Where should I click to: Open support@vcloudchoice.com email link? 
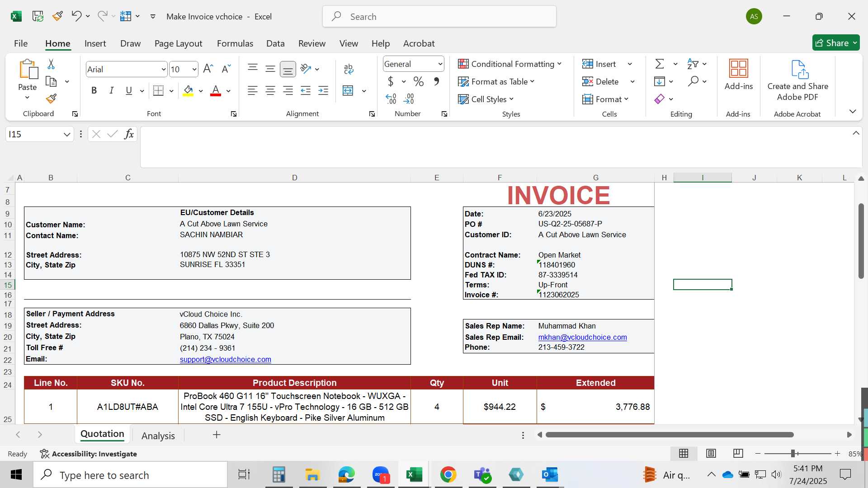tap(225, 359)
